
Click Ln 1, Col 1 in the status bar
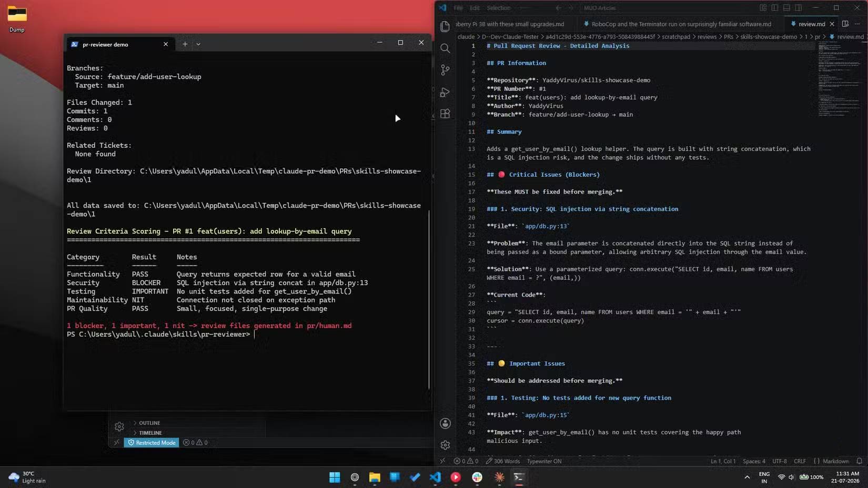(723, 461)
